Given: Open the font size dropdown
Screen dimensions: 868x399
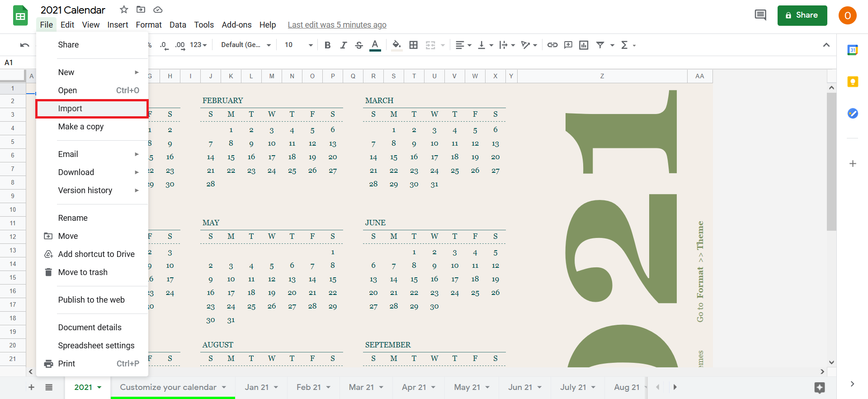Looking at the screenshot, I should (298, 45).
